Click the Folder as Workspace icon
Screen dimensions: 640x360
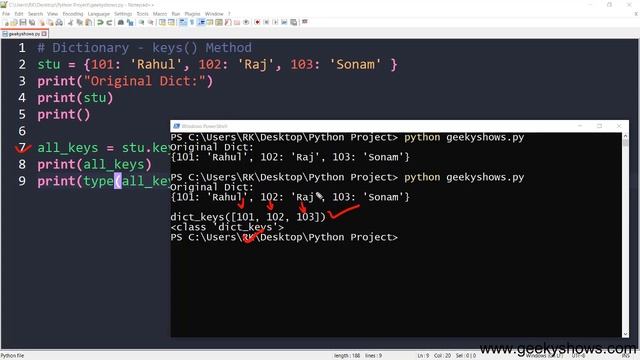[x=237, y=22]
